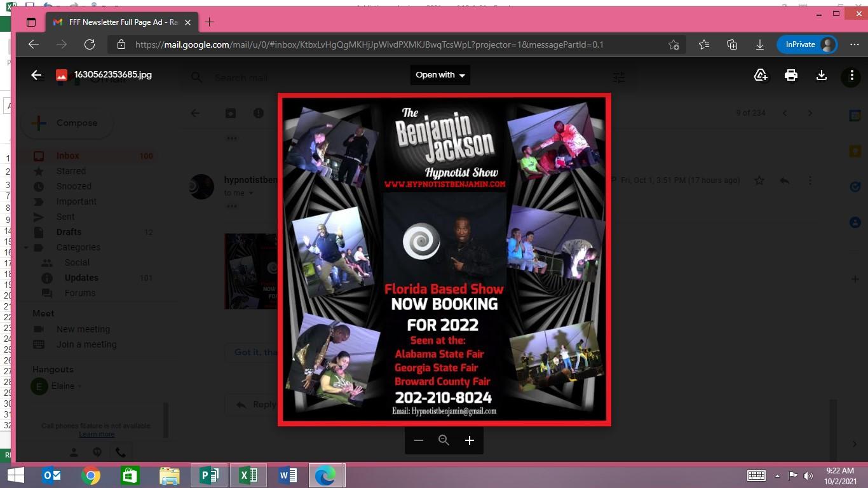Zoom out the previewed image
The height and width of the screenshot is (488, 868).
pos(418,440)
